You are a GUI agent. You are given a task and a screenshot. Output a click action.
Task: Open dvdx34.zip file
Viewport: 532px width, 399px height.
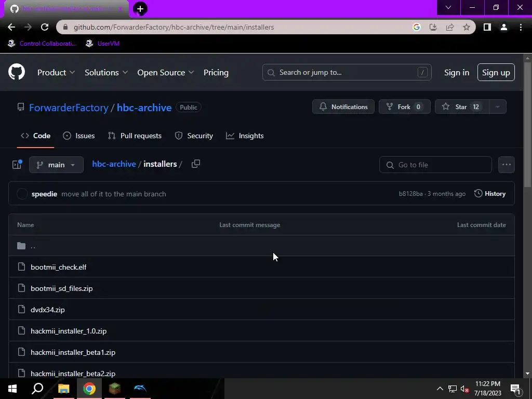coord(47,310)
